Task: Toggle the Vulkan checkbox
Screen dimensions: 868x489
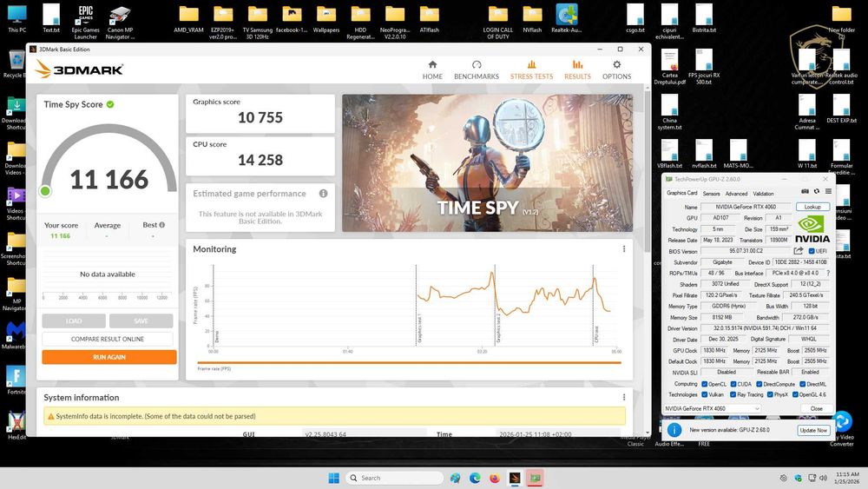Action: (x=704, y=394)
